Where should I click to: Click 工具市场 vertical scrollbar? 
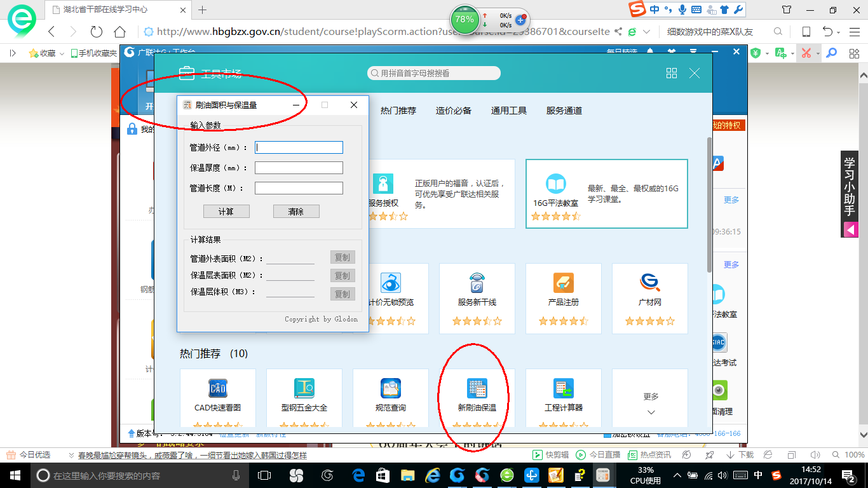tap(709, 205)
